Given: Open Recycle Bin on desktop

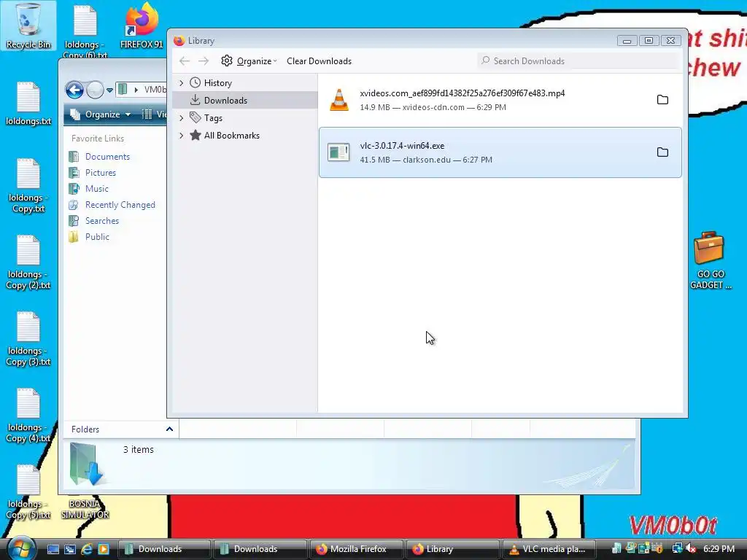Looking at the screenshot, I should click(x=28, y=26).
